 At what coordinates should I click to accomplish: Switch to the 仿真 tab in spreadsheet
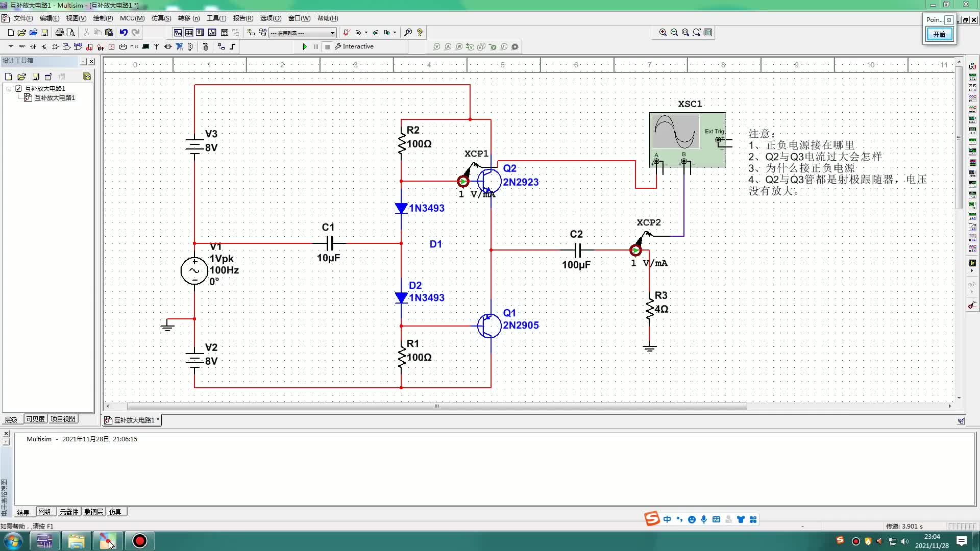click(115, 512)
